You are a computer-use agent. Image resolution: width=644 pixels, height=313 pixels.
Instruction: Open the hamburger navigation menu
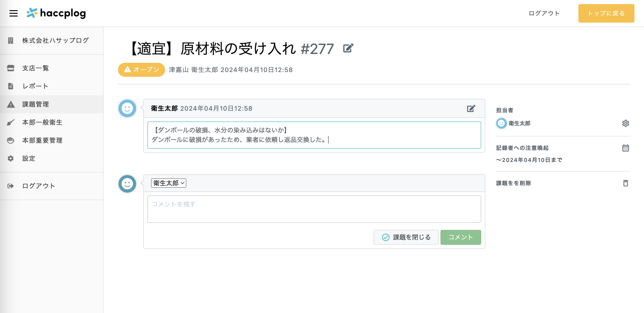13,13
